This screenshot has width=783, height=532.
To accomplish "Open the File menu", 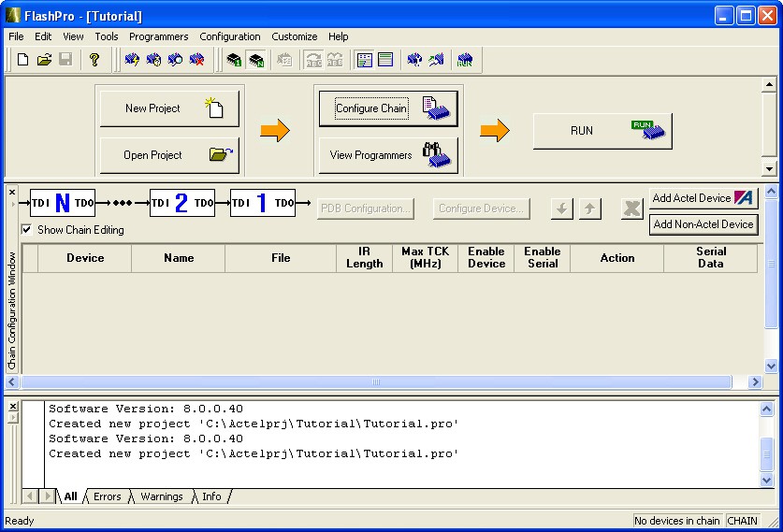I will pyautogui.click(x=16, y=36).
